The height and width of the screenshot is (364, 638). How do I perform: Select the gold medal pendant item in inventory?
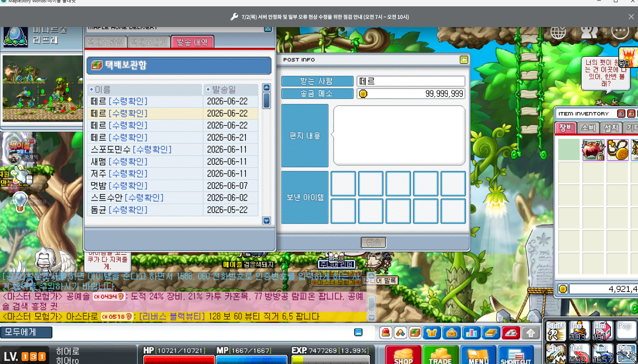pos(618,150)
